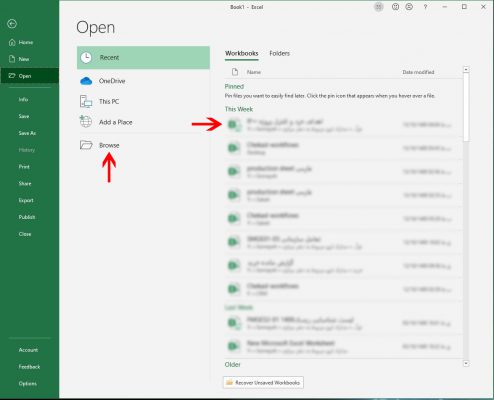Choose Save As in the sidebar
This screenshot has width=494, height=400.
click(29, 133)
